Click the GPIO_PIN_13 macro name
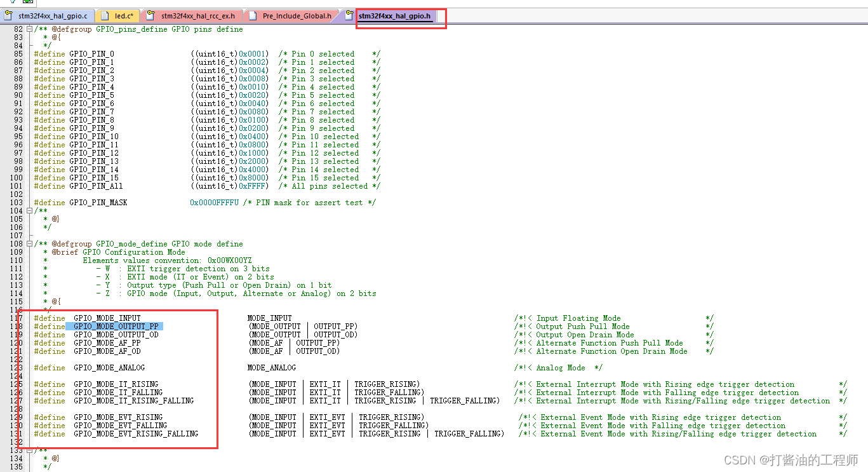 coord(94,161)
